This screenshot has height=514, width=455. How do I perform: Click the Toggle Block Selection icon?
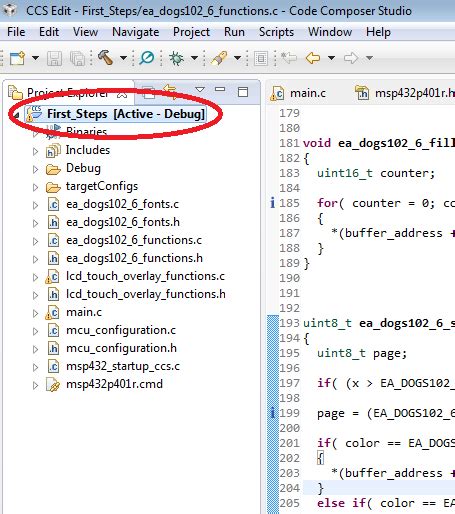(261, 58)
